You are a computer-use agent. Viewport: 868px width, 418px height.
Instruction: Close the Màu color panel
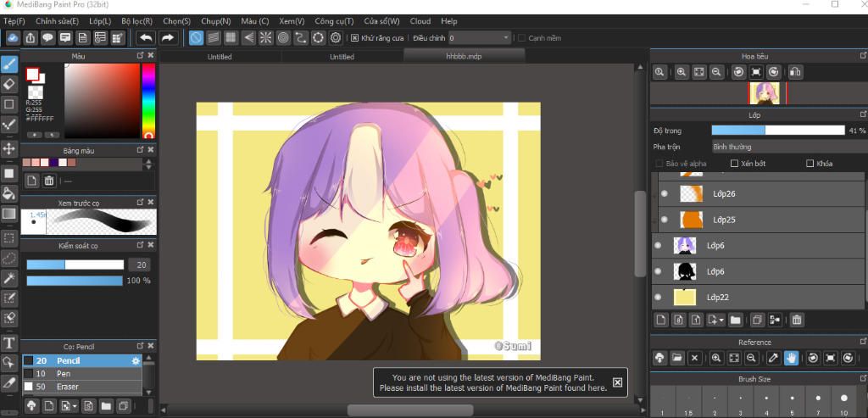coord(151,56)
